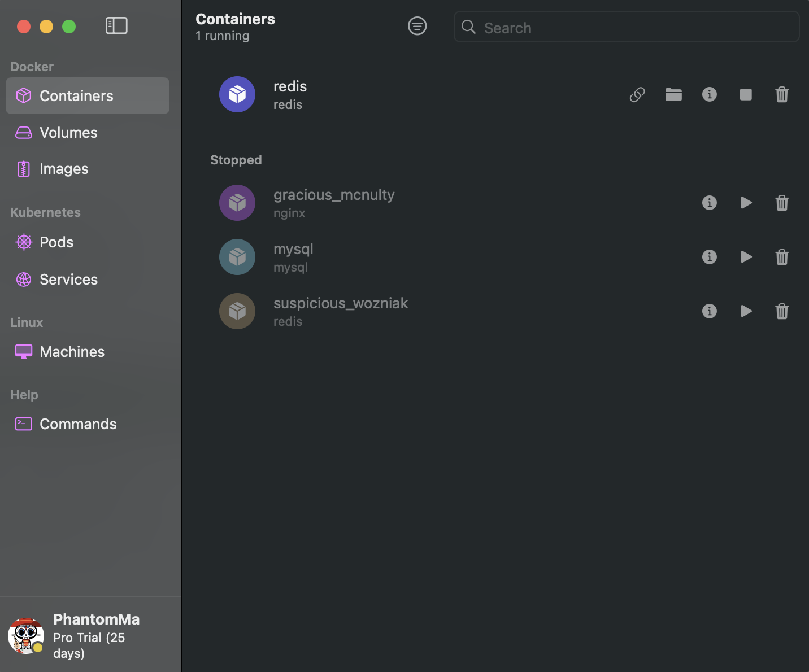Open PhantomMa account profile
Viewport: 809px width, 672px height.
click(90, 636)
